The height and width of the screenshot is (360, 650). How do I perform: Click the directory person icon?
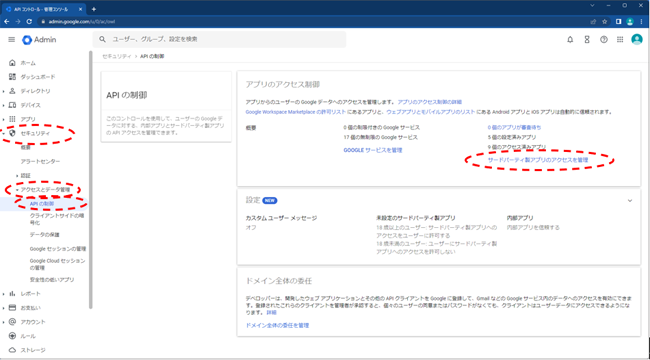tap(12, 91)
